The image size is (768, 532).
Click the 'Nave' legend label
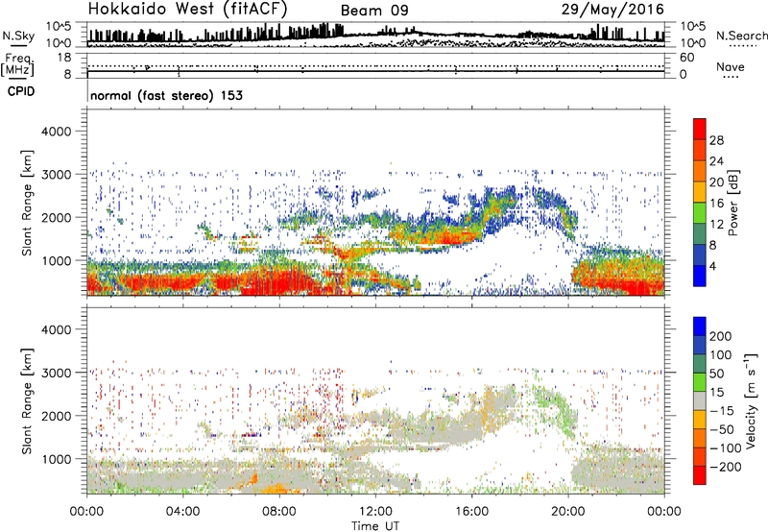click(731, 66)
